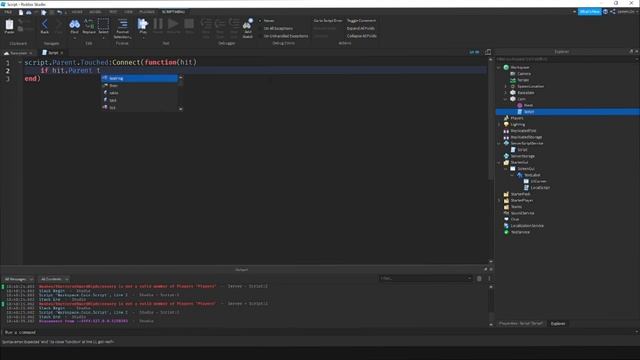640x360 pixels.
Task: Expand the StarterPlayer node arrow
Action: [x=499, y=200]
